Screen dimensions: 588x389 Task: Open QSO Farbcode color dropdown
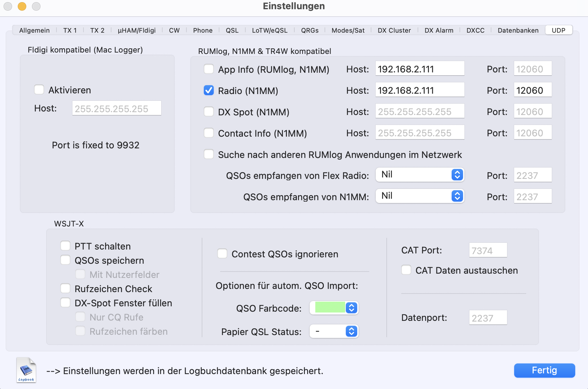pos(334,308)
